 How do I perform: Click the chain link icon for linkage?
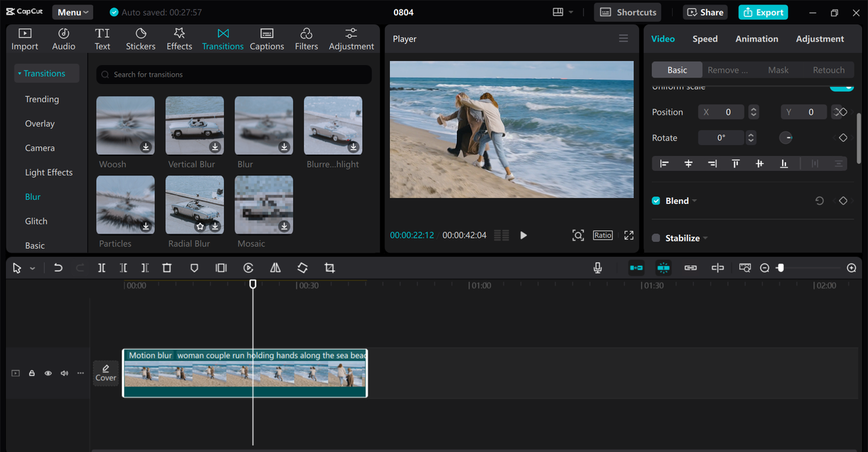pyautogui.click(x=690, y=268)
